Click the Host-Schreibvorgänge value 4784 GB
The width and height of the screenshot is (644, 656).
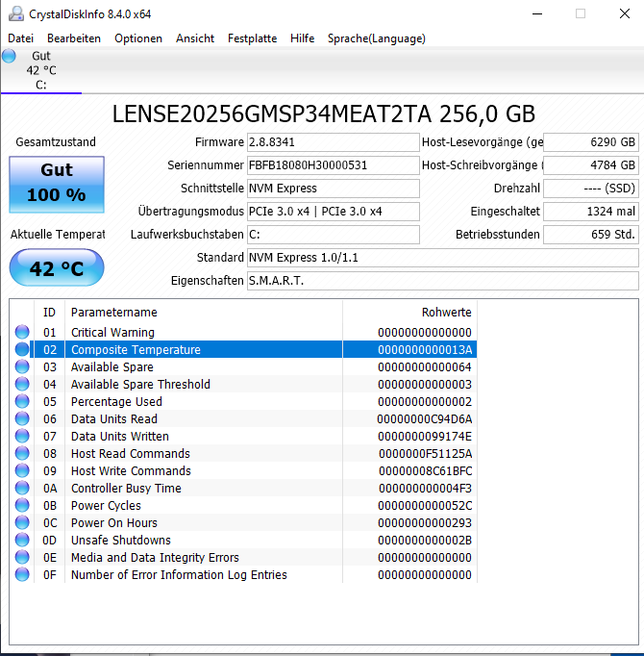[x=591, y=165]
